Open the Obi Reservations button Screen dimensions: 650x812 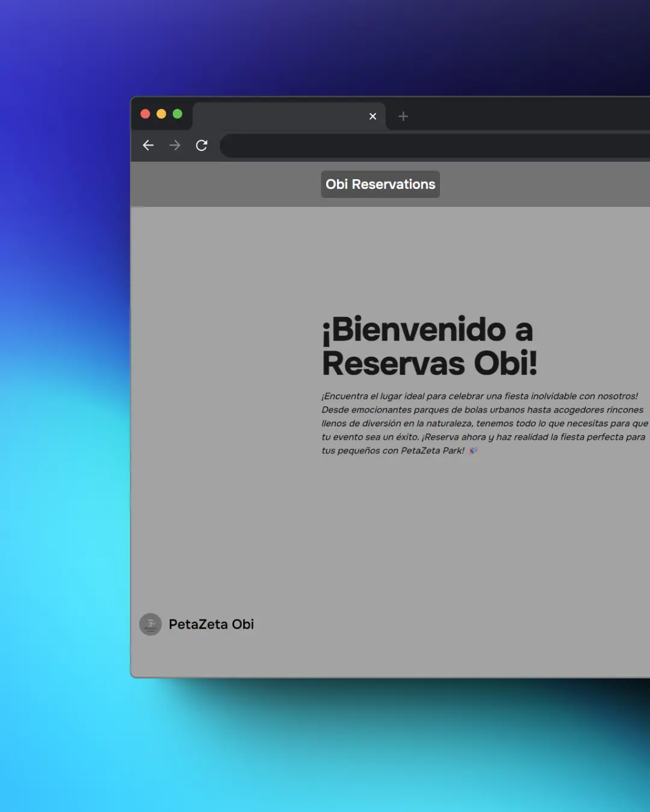click(x=380, y=184)
